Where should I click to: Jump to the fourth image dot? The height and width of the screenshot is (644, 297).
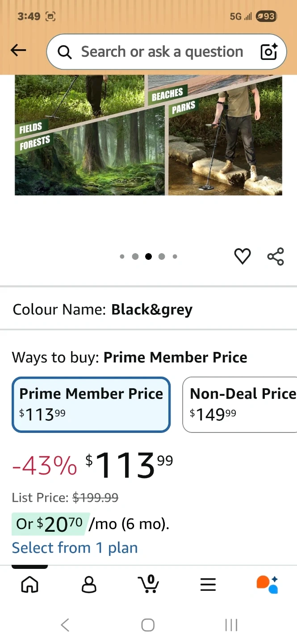(162, 256)
